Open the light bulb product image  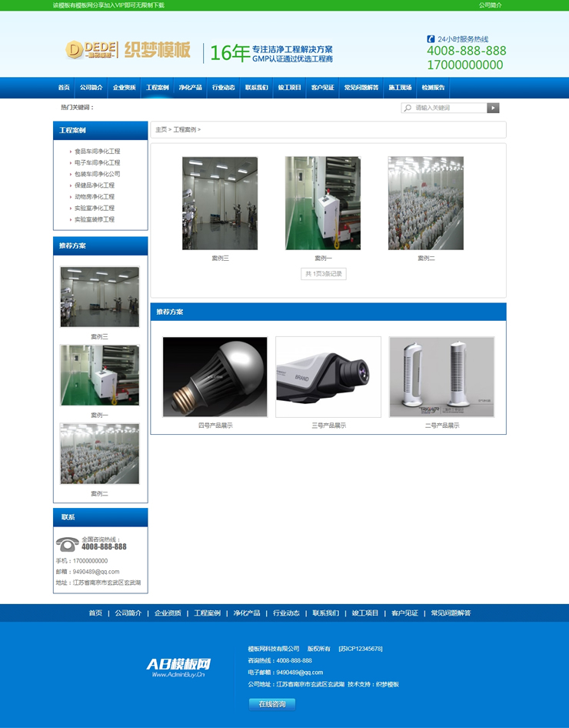tap(215, 377)
